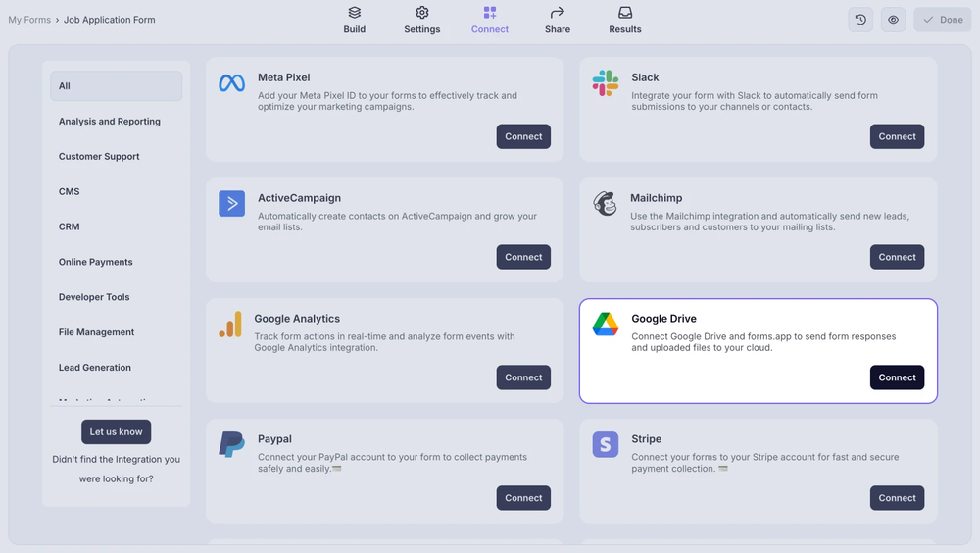The width and height of the screenshot is (980, 553).
Task: Switch to the Build tab
Action: click(x=355, y=20)
